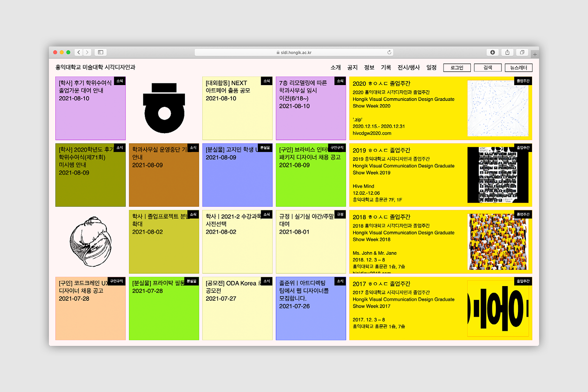Click the 분실물 tag on 프라이탁 card
Image resolution: width=588 pixels, height=392 pixels.
point(191,281)
